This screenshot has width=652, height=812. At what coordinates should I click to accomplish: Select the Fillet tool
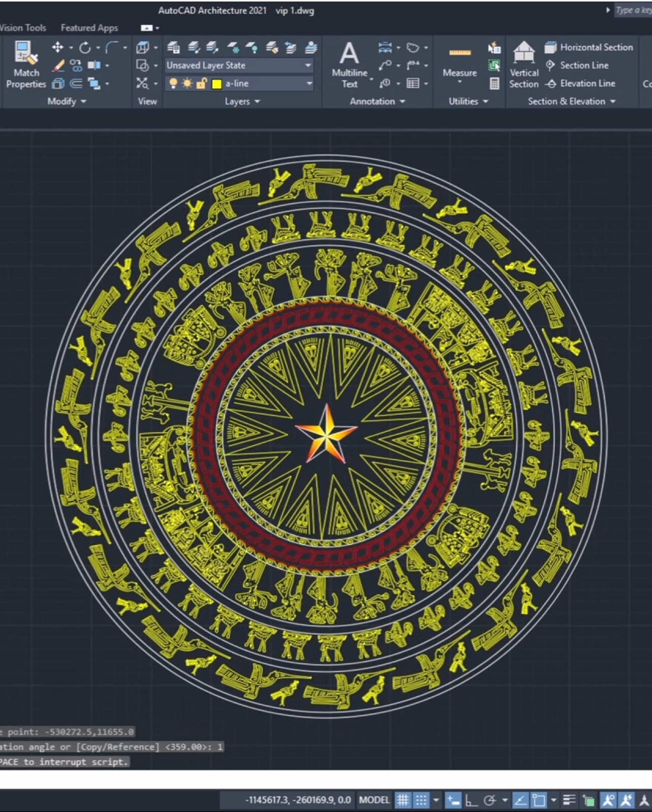(112, 47)
